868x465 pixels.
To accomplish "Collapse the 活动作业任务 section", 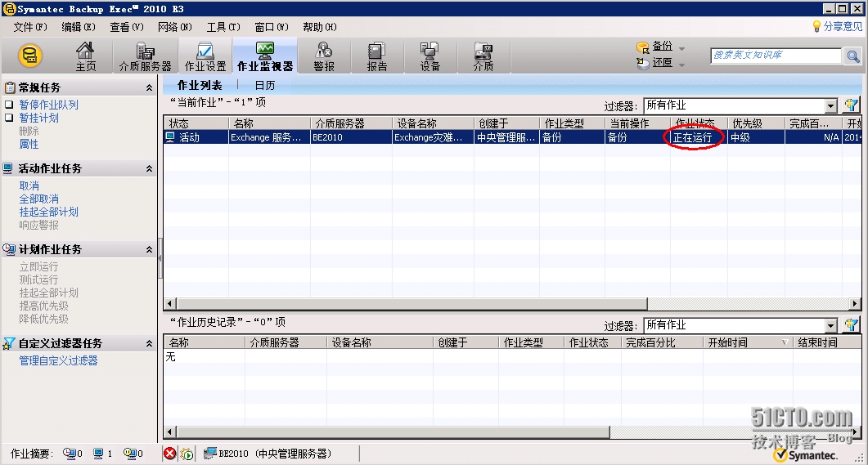I will point(149,168).
